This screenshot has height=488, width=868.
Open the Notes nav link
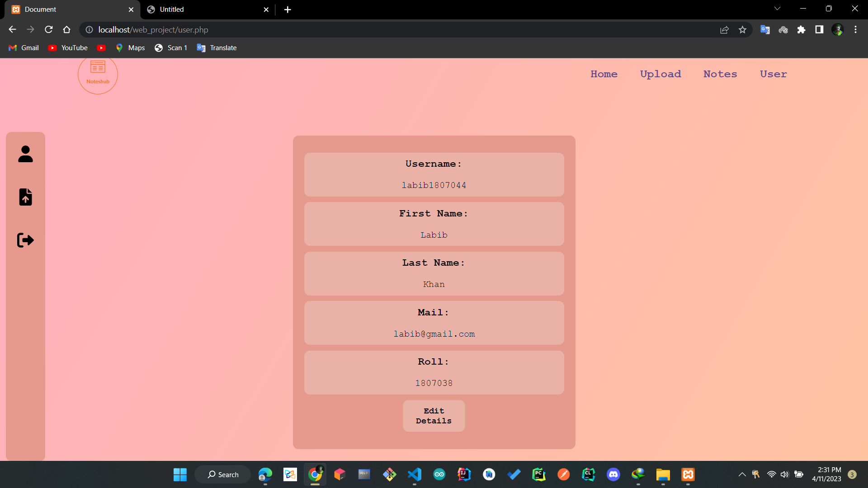coord(720,74)
